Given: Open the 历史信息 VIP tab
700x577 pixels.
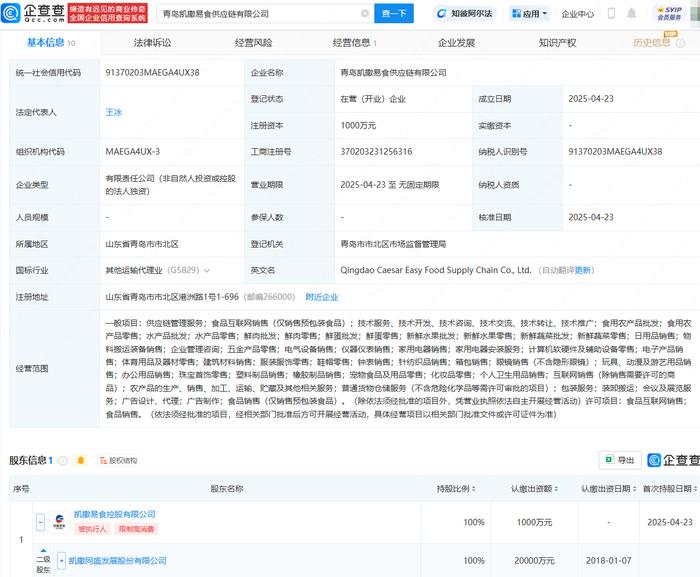Looking at the screenshot, I should click(x=652, y=43).
